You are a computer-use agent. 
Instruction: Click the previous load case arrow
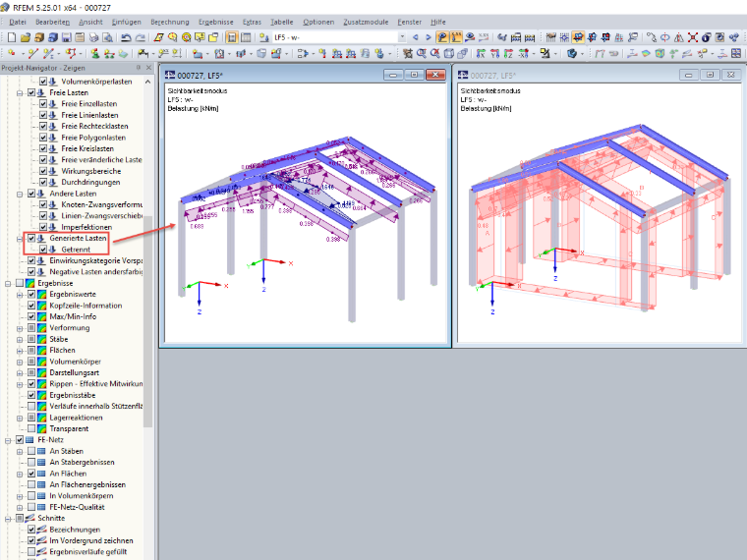(x=416, y=37)
